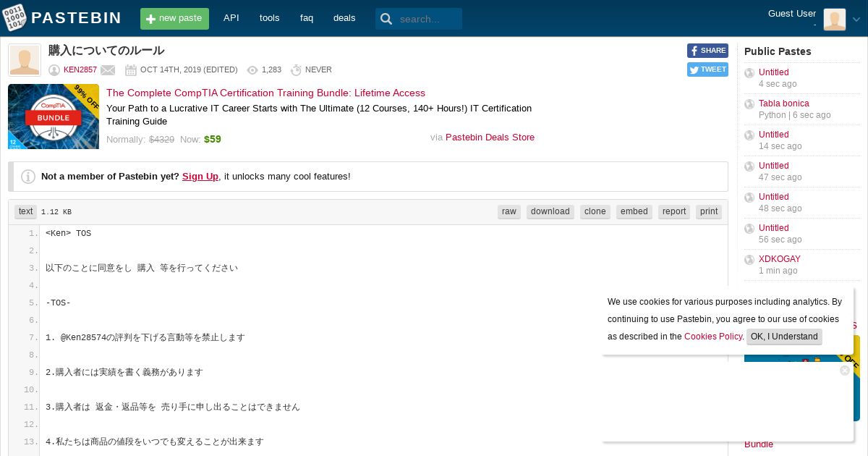Image resolution: width=868 pixels, height=456 pixels.
Task: Click code line '-TOS-'
Action: coord(58,303)
